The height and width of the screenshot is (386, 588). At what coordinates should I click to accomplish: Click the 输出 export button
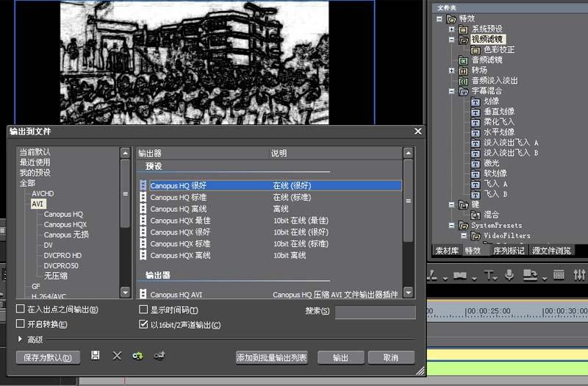coord(341,357)
